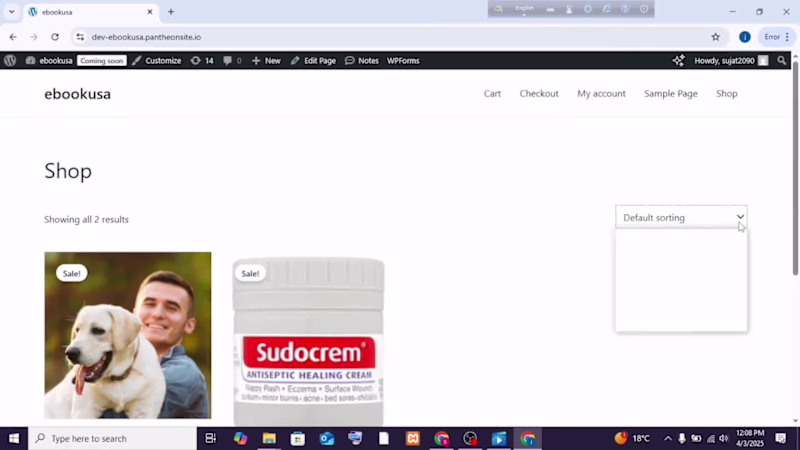Viewport: 800px width, 450px height.
Task: Open the Sample Page link
Action: [x=670, y=93]
